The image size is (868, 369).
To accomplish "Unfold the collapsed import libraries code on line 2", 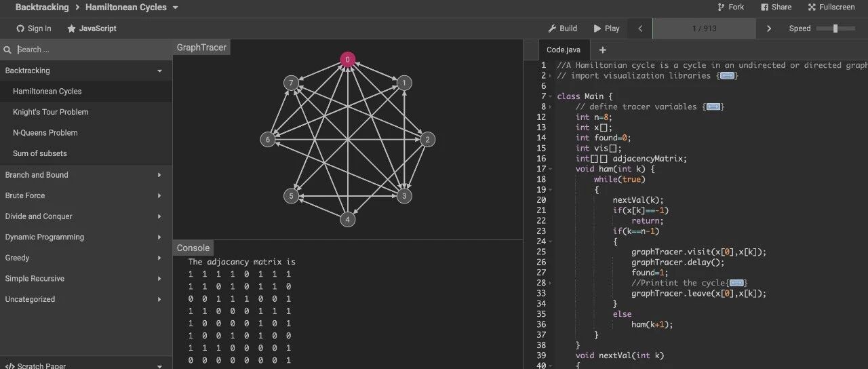I will click(727, 76).
